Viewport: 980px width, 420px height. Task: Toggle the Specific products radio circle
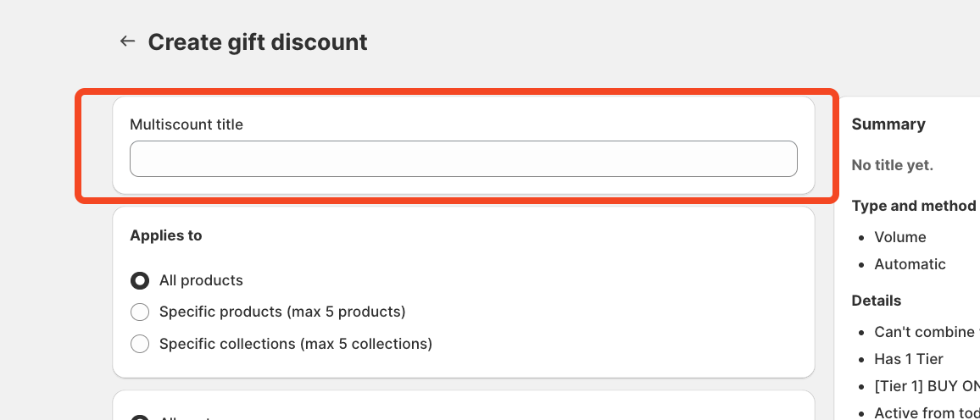pos(140,312)
